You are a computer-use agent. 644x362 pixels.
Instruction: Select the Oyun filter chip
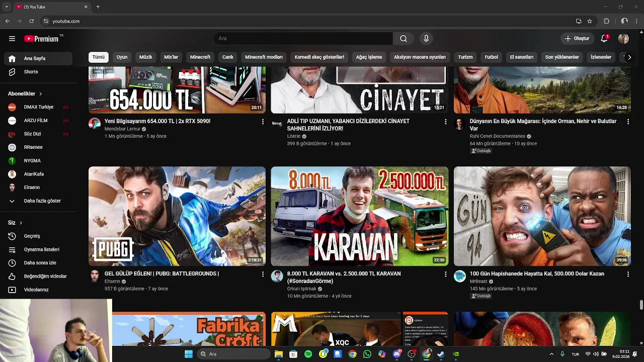point(122,57)
